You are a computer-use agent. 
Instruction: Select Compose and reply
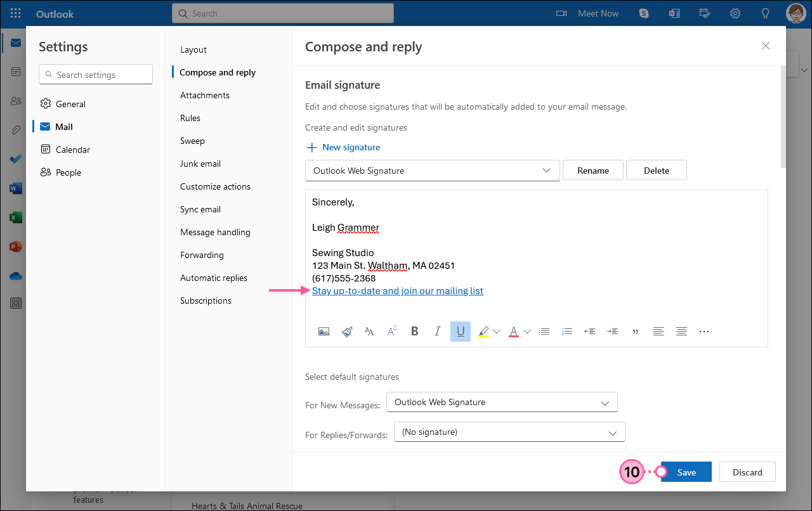pyautogui.click(x=218, y=72)
